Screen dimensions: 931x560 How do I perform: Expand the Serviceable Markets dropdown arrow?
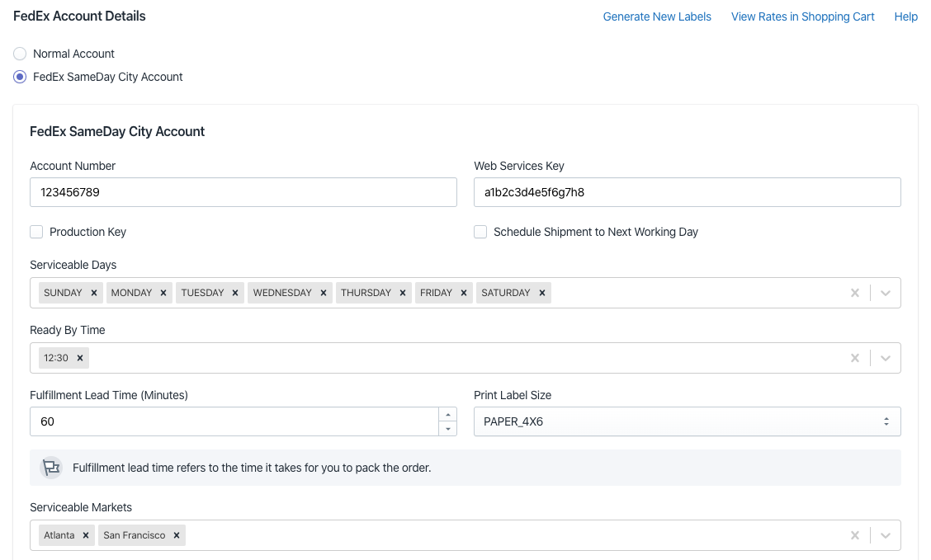pyautogui.click(x=886, y=535)
